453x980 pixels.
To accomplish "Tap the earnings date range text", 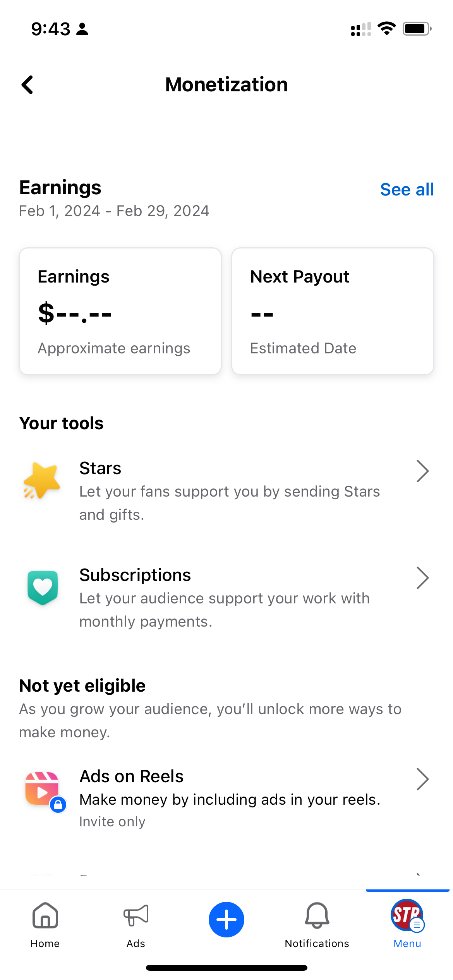I will (114, 211).
